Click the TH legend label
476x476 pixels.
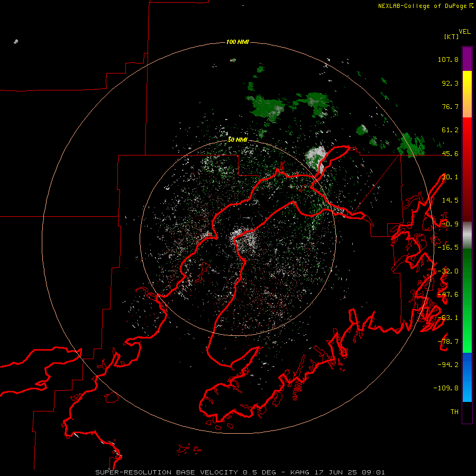pyautogui.click(x=454, y=411)
